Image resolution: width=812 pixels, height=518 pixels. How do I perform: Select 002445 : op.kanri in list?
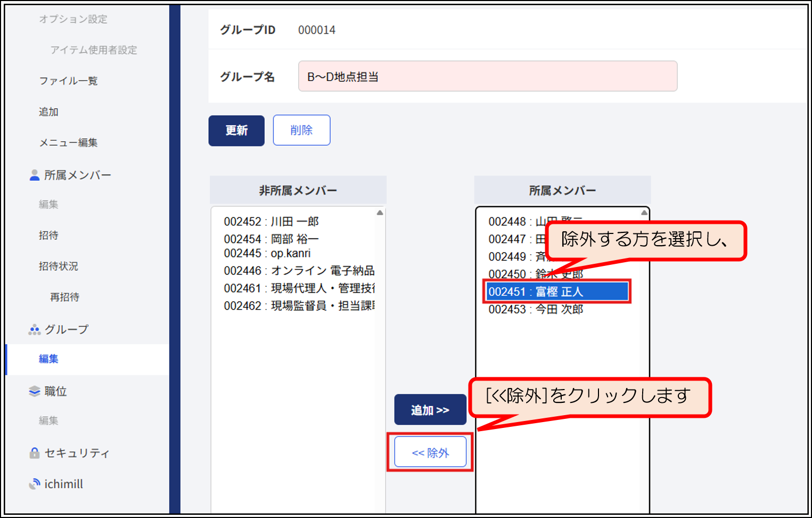(x=267, y=253)
